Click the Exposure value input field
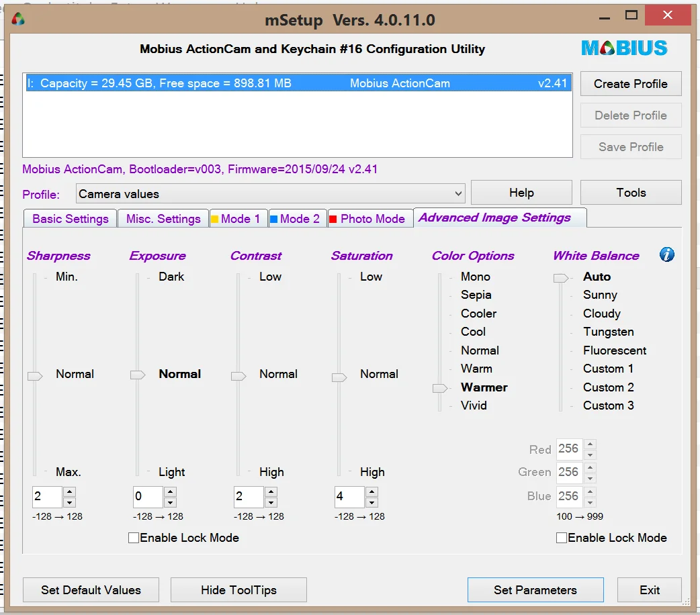Viewport: 700px width, 615px height. click(148, 497)
